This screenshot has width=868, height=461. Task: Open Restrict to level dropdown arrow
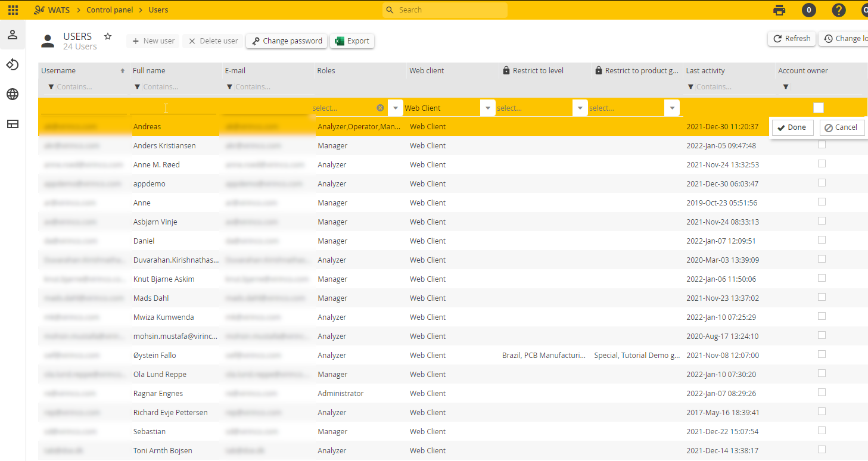(x=580, y=108)
